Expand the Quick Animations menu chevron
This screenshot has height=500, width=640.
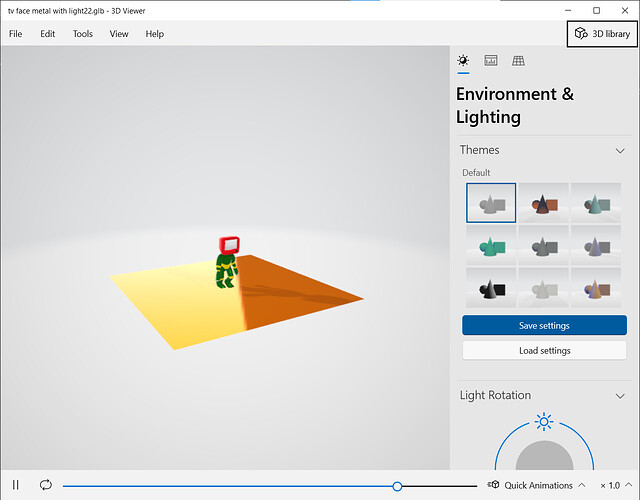tap(582, 485)
